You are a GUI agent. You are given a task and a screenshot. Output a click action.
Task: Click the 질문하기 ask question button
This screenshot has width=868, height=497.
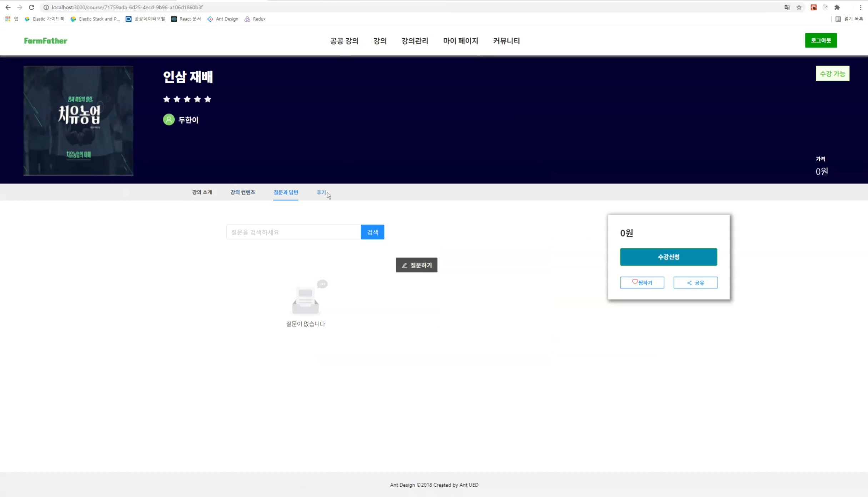point(416,265)
